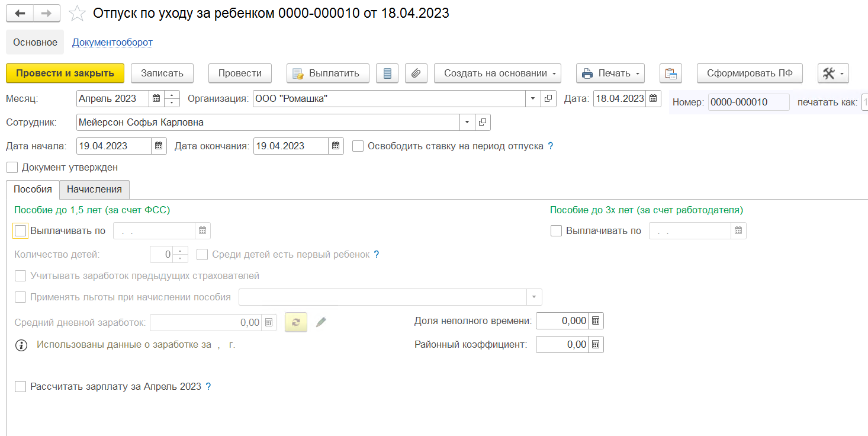868x436 pixels.
Task: Click the clipboard icon next to Печать
Action: pyautogui.click(x=671, y=73)
